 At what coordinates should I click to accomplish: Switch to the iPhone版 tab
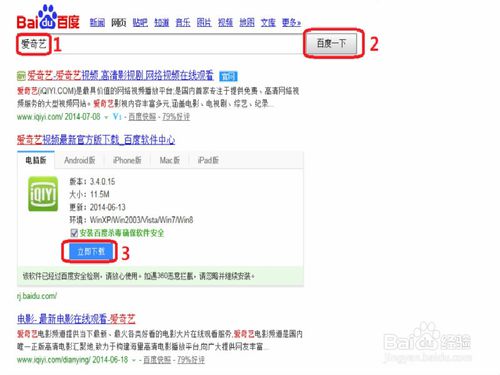127,160
